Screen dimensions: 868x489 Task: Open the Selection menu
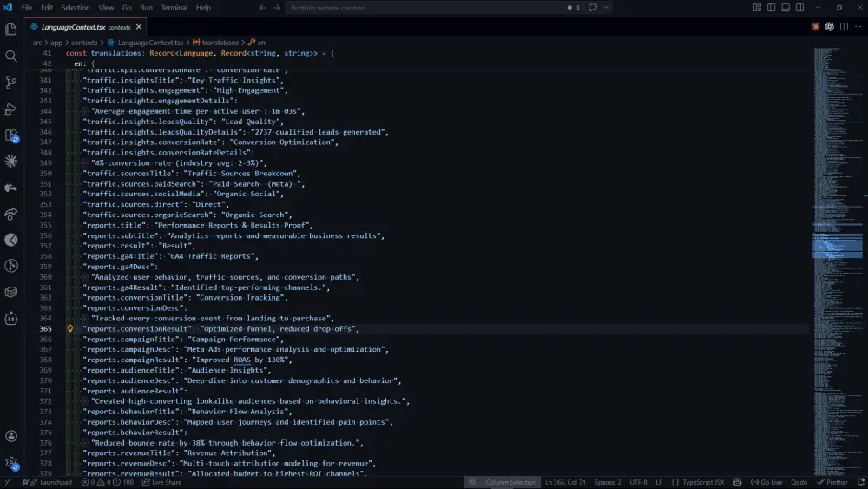76,8
